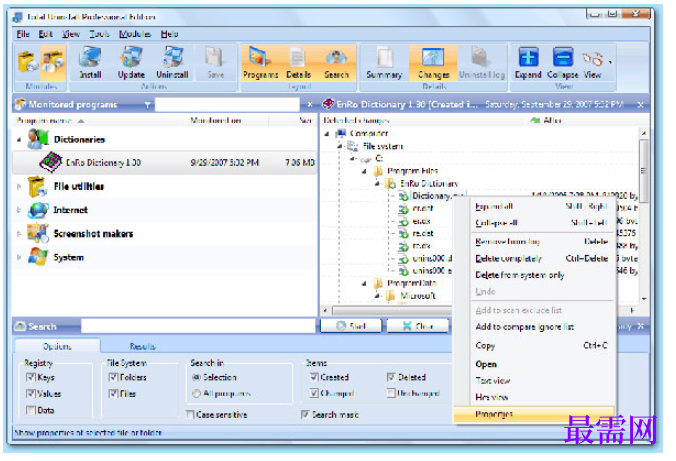The height and width of the screenshot is (461, 676).
Task: Click the EnRo Dictionary 1.30 book icon
Action: point(51,162)
